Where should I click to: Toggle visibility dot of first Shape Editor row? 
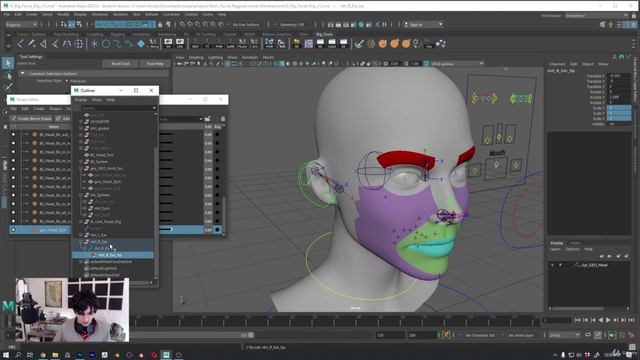pos(13,134)
